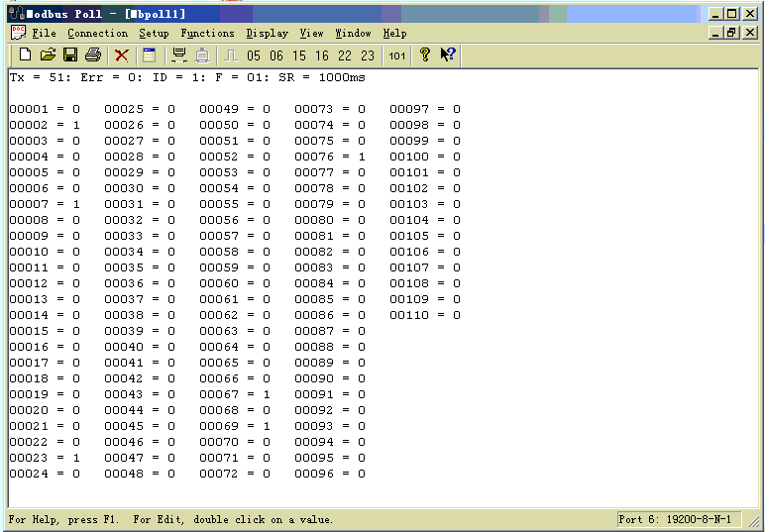Click the Open file folder icon
This screenshot has width=765, height=532.
[x=48, y=55]
